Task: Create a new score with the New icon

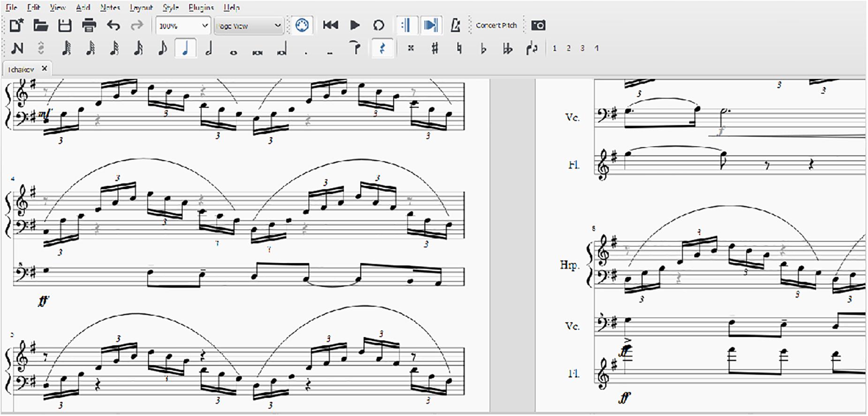Action: pyautogui.click(x=17, y=25)
